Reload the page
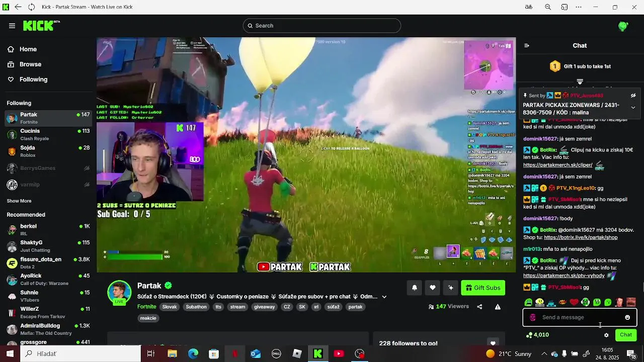This screenshot has width=644, height=362. pyautogui.click(x=32, y=7)
